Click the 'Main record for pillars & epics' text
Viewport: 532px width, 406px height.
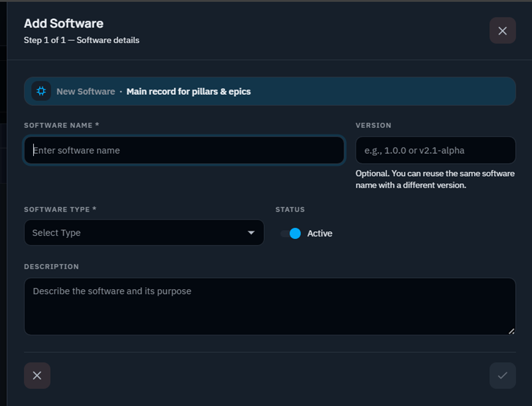pyautogui.click(x=189, y=92)
